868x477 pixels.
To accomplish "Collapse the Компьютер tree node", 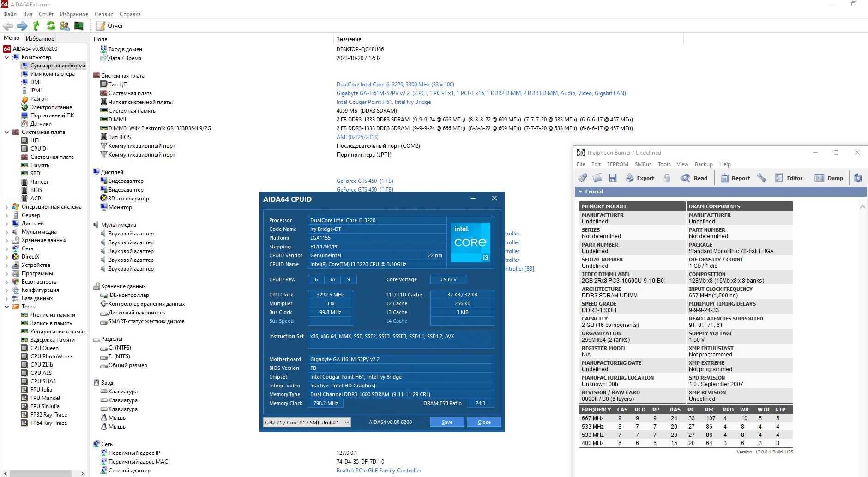I will click(6, 57).
